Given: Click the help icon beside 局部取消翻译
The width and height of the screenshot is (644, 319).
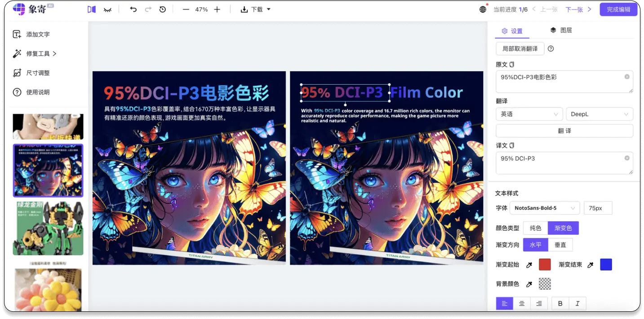Looking at the screenshot, I should click(x=551, y=49).
